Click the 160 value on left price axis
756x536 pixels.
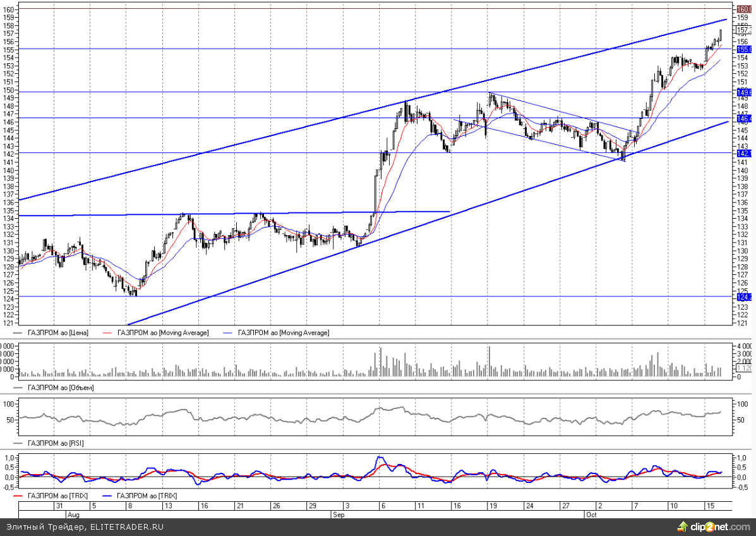click(8, 9)
